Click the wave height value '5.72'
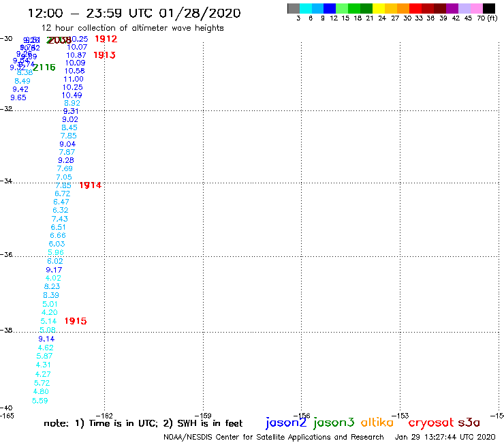504x443 pixels. (x=42, y=383)
